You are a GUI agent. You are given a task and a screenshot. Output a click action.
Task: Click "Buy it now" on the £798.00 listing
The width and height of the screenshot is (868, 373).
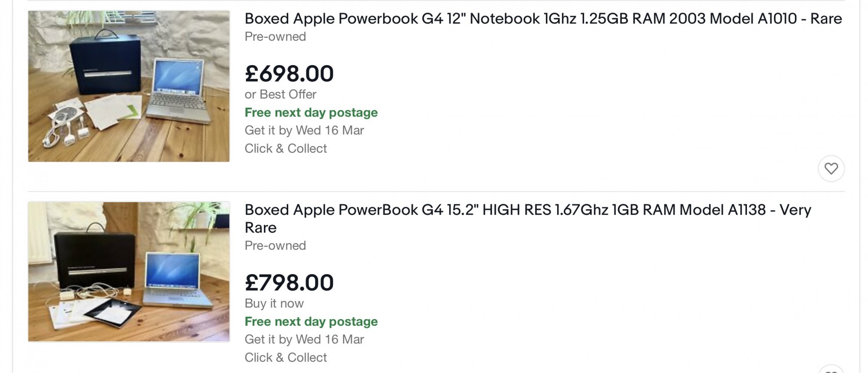click(x=274, y=303)
